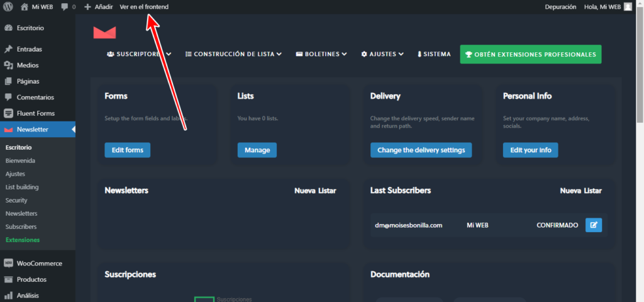The image size is (644, 302).
Task: Click the Comentarios bubble icon in sidebar
Action: [x=8, y=98]
